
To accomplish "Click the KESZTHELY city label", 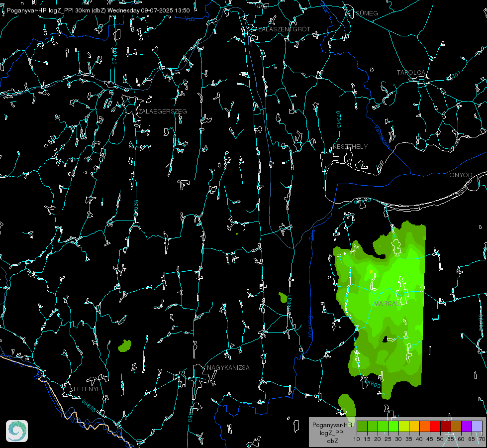I will 350,146.
